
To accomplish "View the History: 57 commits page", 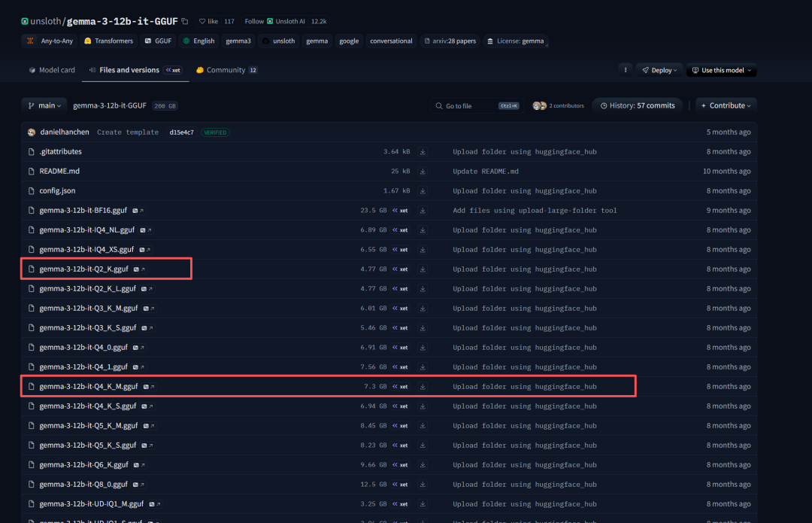I will (x=637, y=106).
